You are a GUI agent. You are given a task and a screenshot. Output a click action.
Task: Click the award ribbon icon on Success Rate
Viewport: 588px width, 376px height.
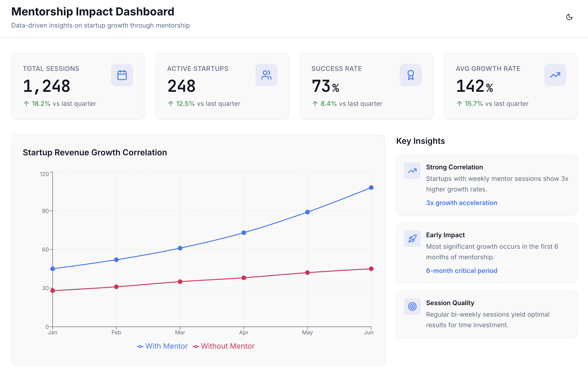[411, 75]
